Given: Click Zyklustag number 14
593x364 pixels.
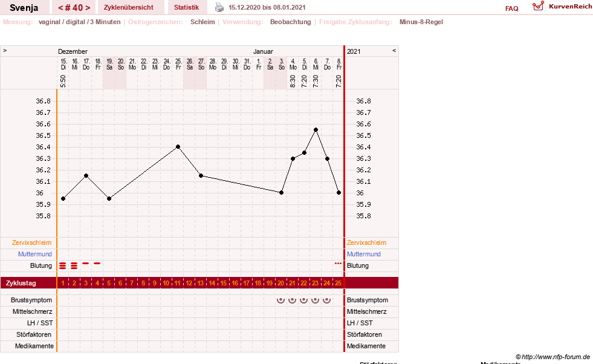Looking at the screenshot, I should 212,283.
